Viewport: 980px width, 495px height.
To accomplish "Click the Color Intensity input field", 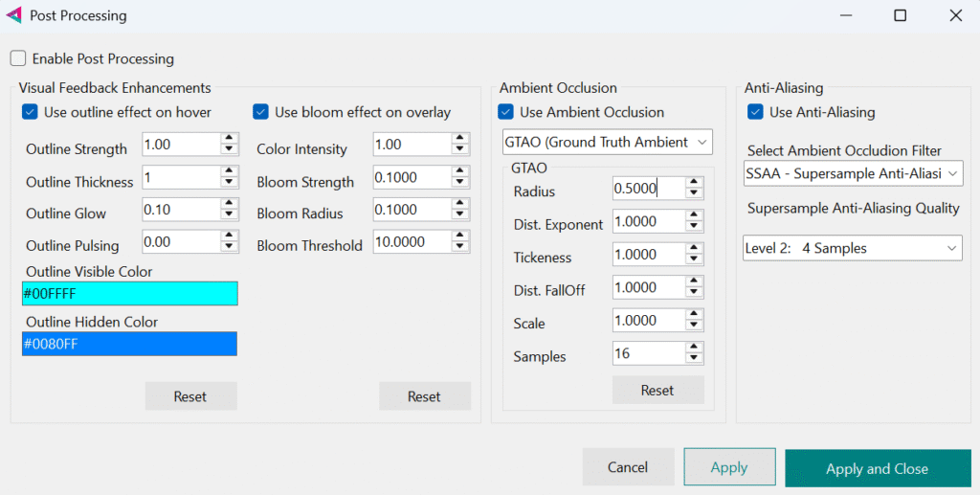I will coord(412,144).
